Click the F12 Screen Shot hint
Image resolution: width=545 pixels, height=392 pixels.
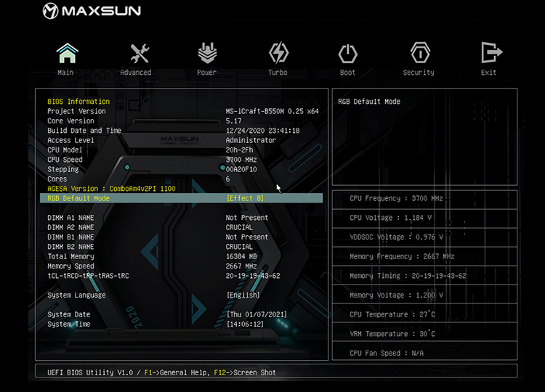(245, 372)
